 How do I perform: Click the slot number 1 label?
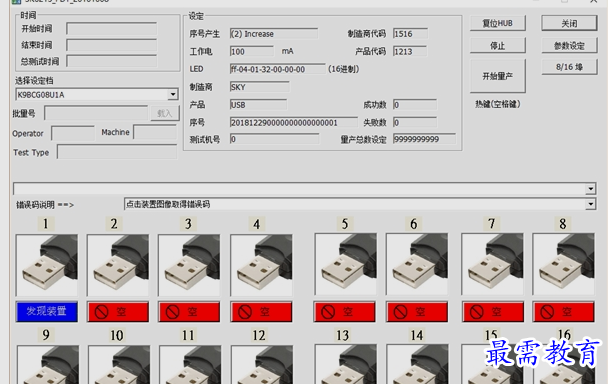pyautogui.click(x=46, y=224)
